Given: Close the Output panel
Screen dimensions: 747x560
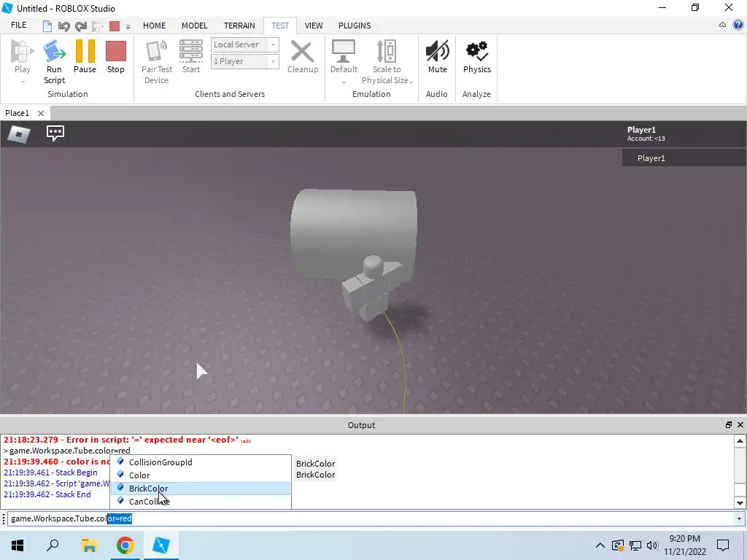Looking at the screenshot, I should tap(740, 425).
